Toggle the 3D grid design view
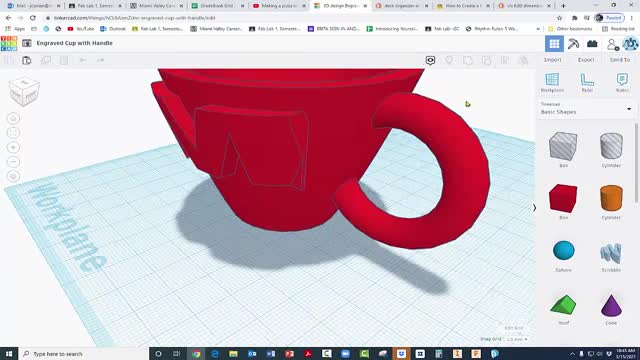 pos(554,44)
